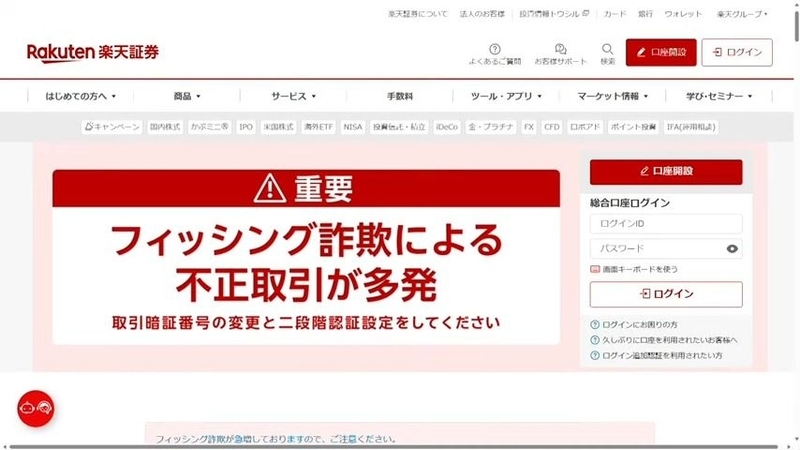Click the Rakuten 楽天証券 logo

click(x=93, y=53)
